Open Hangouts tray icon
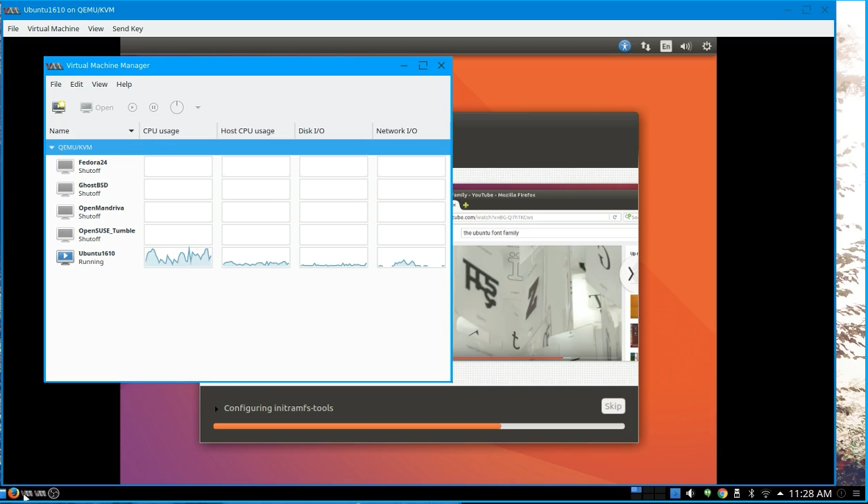868x504 pixels. tap(707, 494)
